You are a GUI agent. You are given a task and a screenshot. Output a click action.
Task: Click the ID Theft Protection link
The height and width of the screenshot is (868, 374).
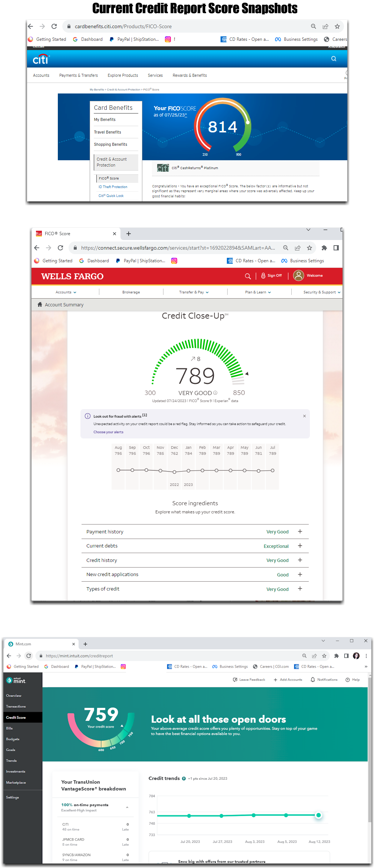tap(113, 187)
